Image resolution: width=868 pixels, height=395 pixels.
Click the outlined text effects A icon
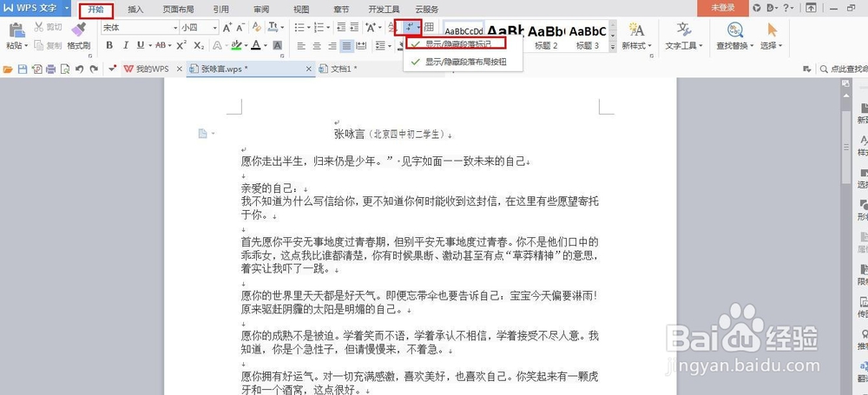(x=217, y=45)
